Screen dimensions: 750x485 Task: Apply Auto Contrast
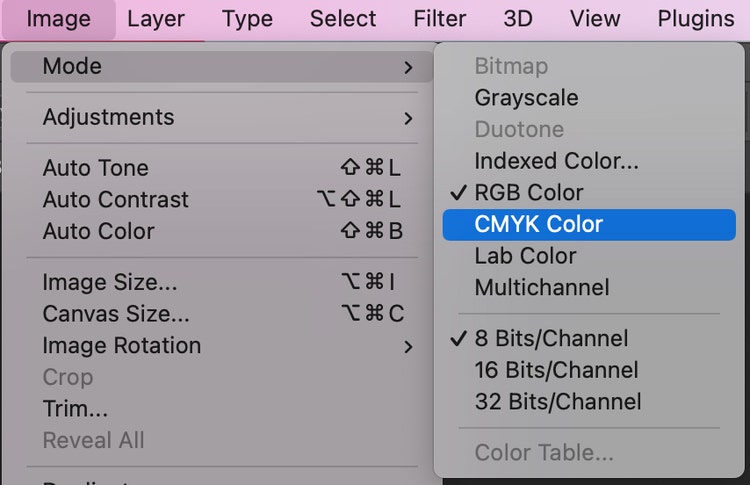click(116, 199)
